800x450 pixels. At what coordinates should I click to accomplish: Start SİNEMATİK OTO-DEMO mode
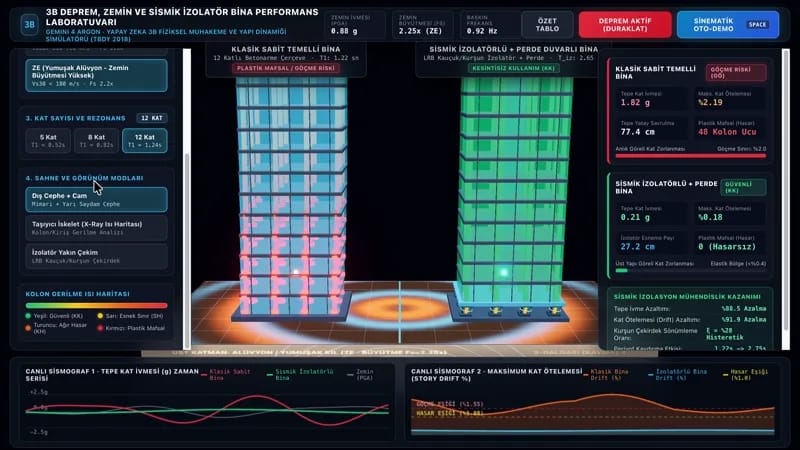[728, 24]
